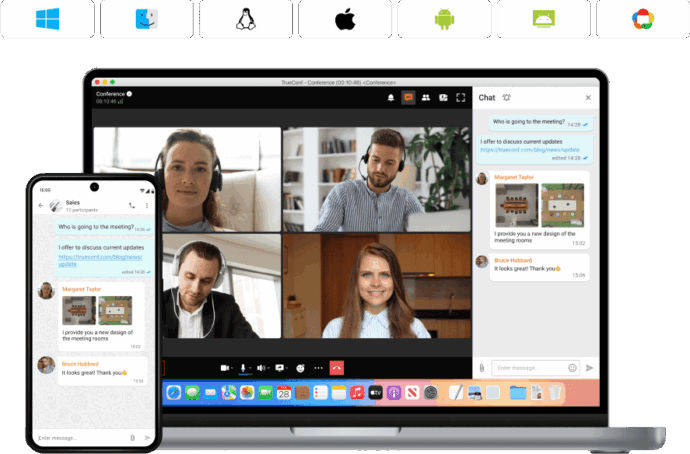Open Podcasts from the dock

394,392
